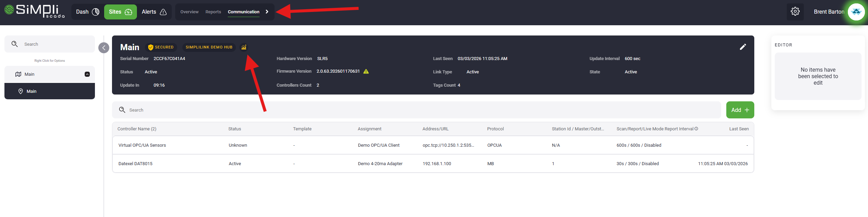Collapse the Main map group in sidebar
Viewport: 868px width, 217px height.
click(x=87, y=74)
